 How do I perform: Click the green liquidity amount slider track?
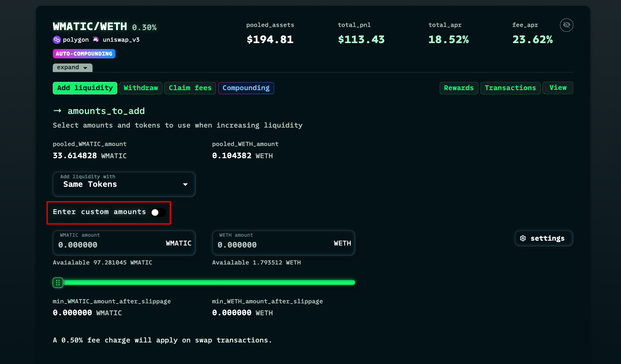point(209,283)
